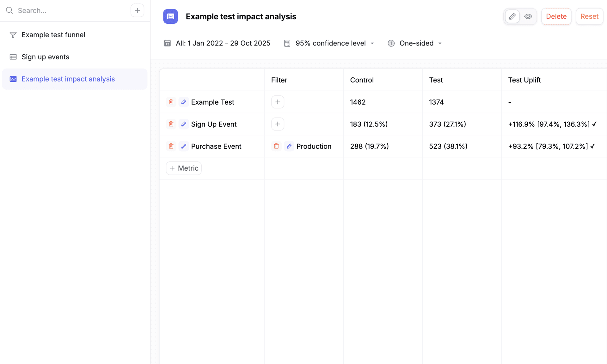
Task: Click the impact analysis chart icon beside the title
Action: click(x=170, y=16)
